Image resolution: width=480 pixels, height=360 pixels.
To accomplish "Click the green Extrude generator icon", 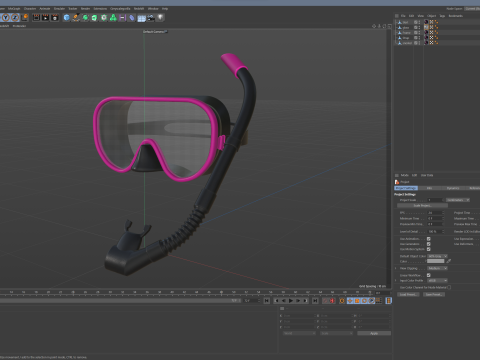I will click(94, 18).
